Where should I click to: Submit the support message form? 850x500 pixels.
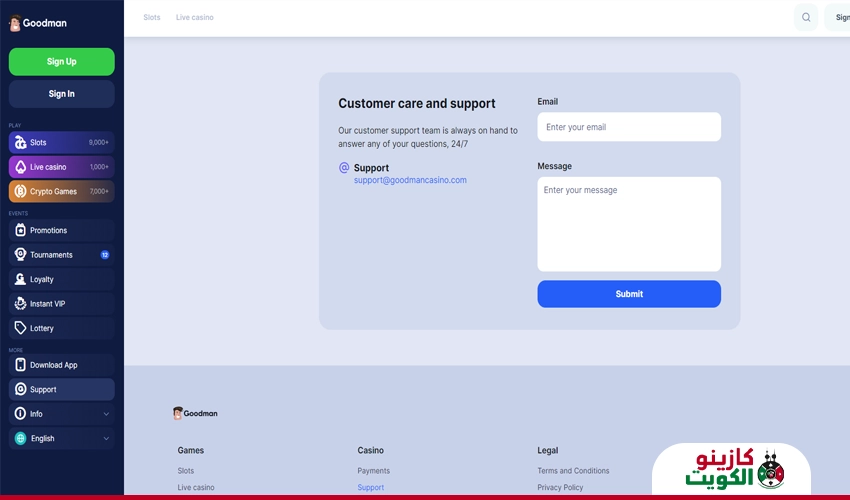coord(628,294)
